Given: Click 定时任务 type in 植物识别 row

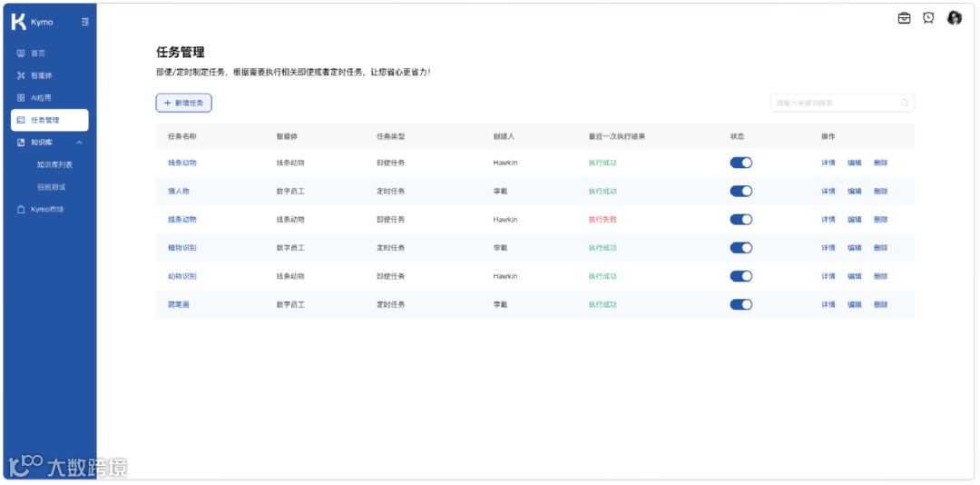Looking at the screenshot, I should [x=390, y=248].
